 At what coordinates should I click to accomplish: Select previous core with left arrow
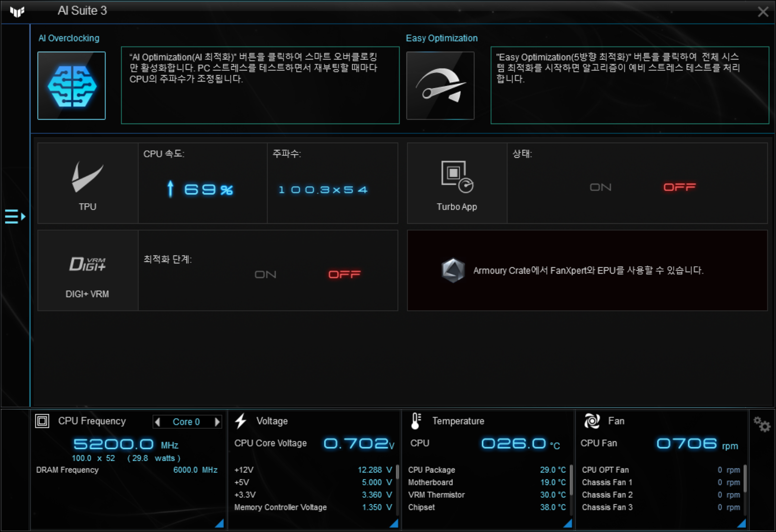(157, 422)
